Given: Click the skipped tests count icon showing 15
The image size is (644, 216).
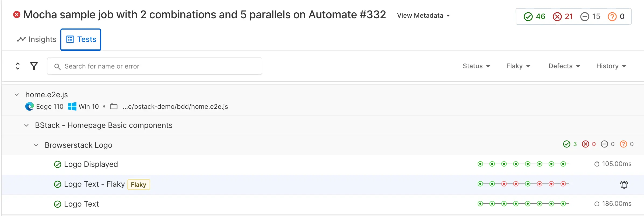Looking at the screenshot, I should (584, 17).
